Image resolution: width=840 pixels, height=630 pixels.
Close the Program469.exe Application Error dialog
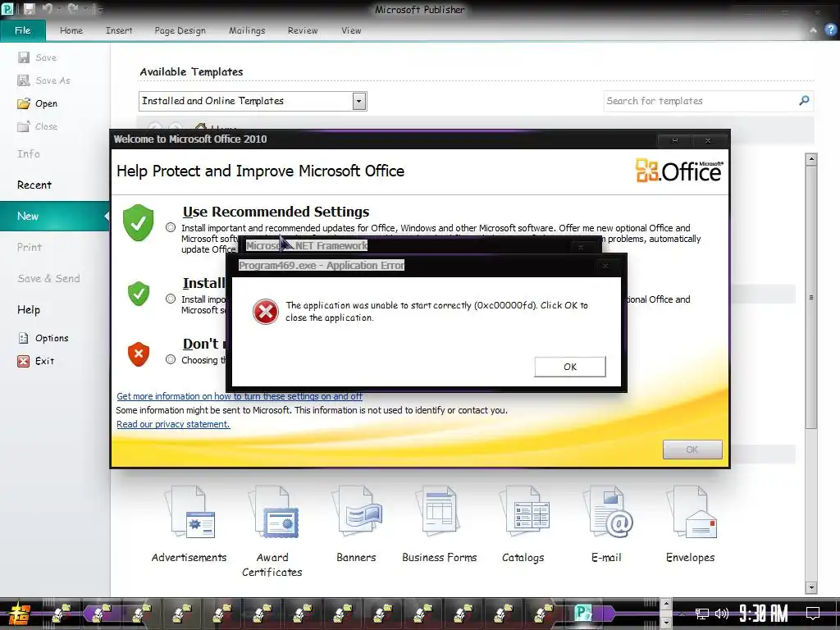[x=605, y=266]
